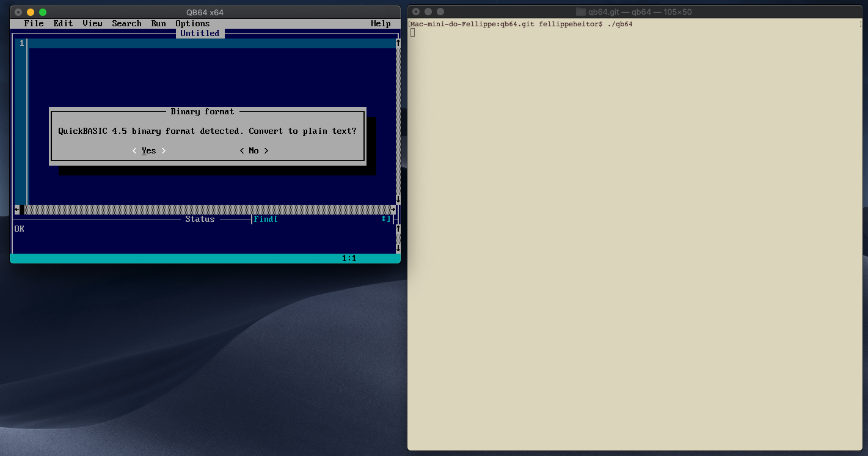This screenshot has height=456, width=868.
Task: Choose Yes to convert to plain text
Action: pyautogui.click(x=148, y=150)
